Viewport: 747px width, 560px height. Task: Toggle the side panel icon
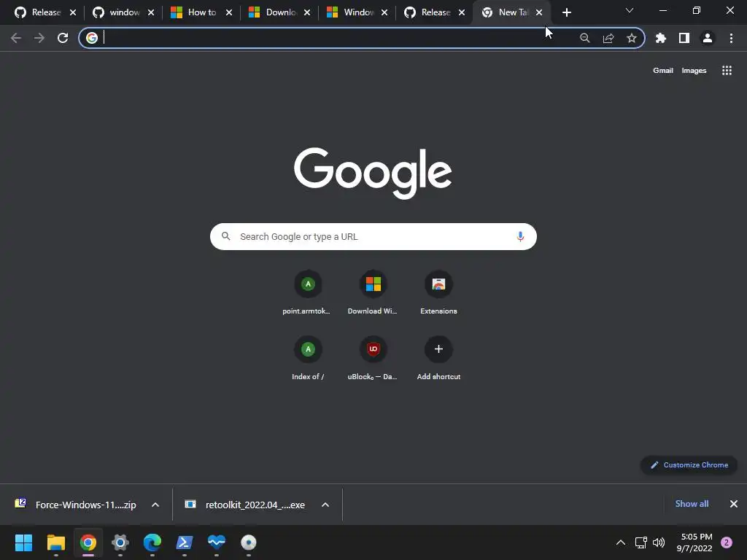point(684,38)
